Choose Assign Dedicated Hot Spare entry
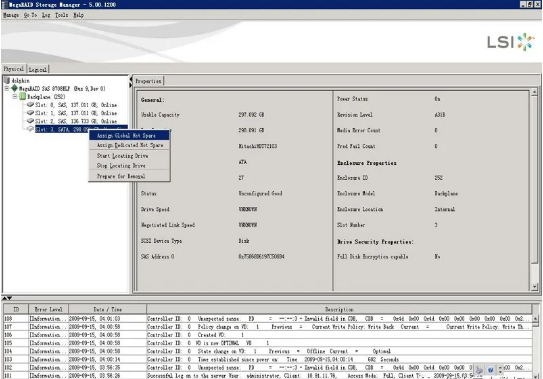The height and width of the screenshot is (379, 543). [129, 145]
